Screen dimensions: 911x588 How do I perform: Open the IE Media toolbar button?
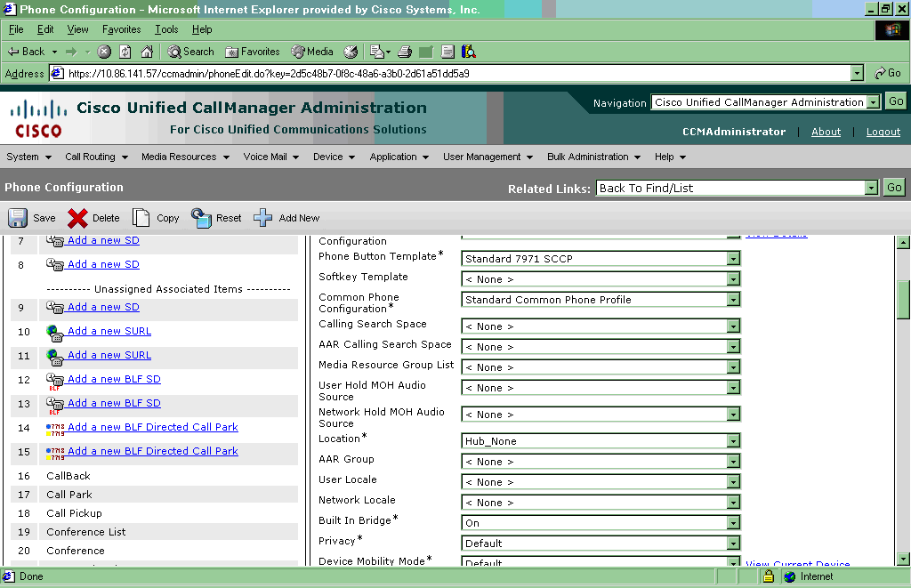pos(312,52)
